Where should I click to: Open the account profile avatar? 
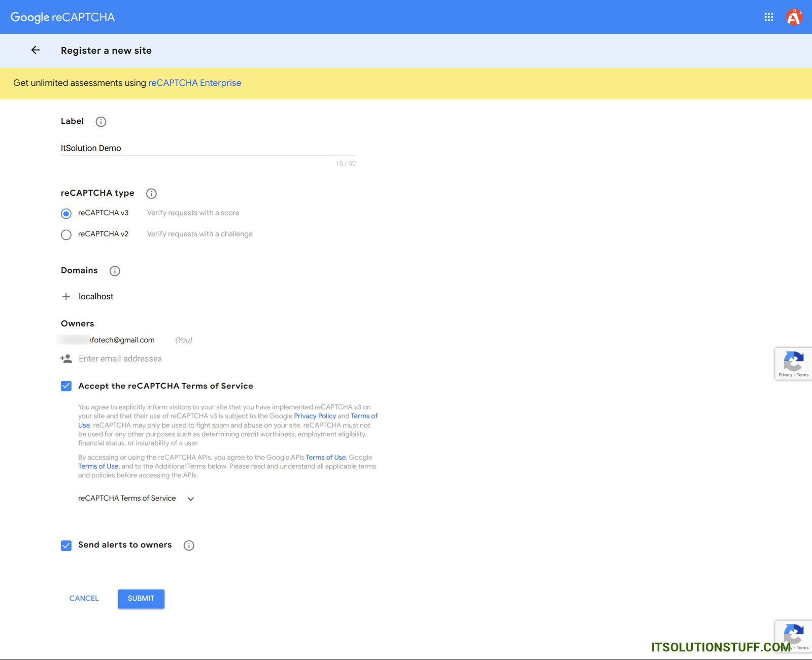(793, 17)
